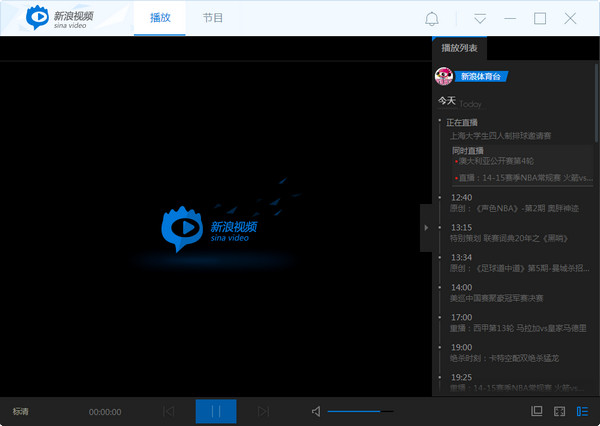Open the notification bell

click(x=432, y=19)
